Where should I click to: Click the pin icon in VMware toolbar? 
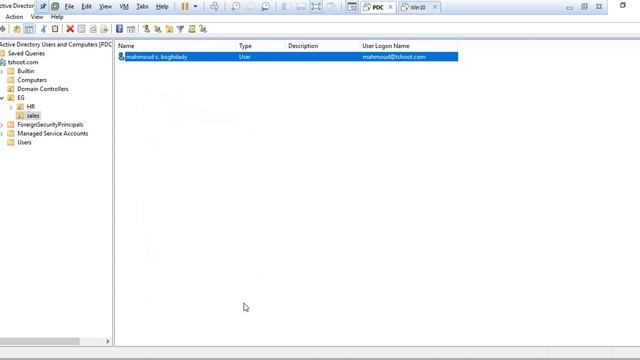[x=43, y=7]
